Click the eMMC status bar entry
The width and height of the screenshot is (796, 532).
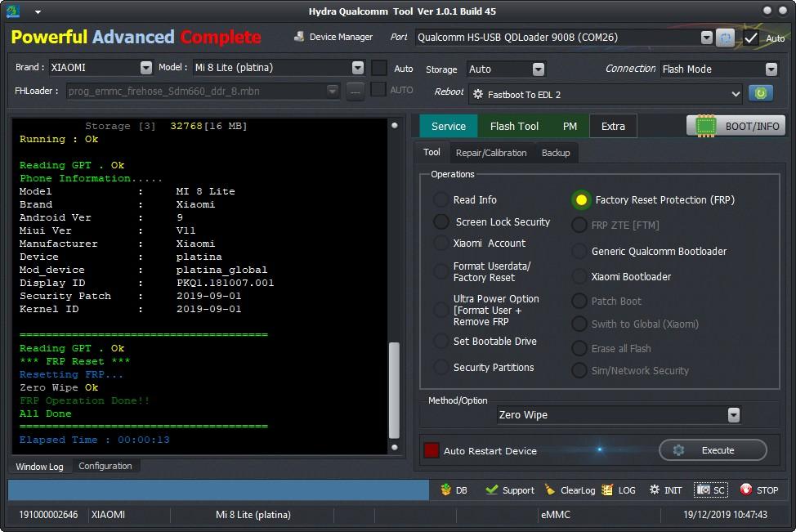click(x=556, y=515)
